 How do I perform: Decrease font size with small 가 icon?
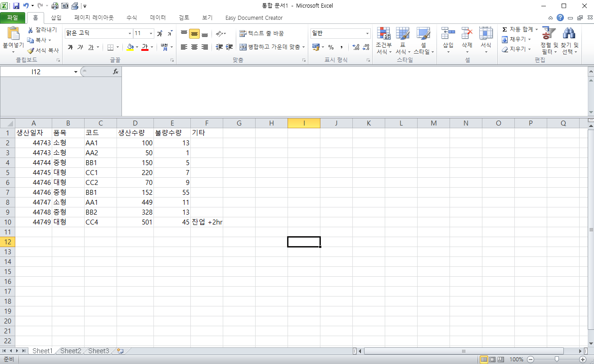pos(170,33)
